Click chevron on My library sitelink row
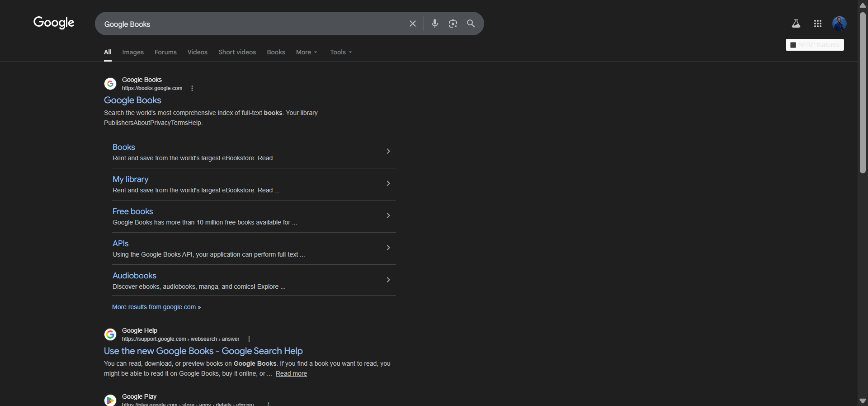This screenshot has height=406, width=868. click(388, 183)
